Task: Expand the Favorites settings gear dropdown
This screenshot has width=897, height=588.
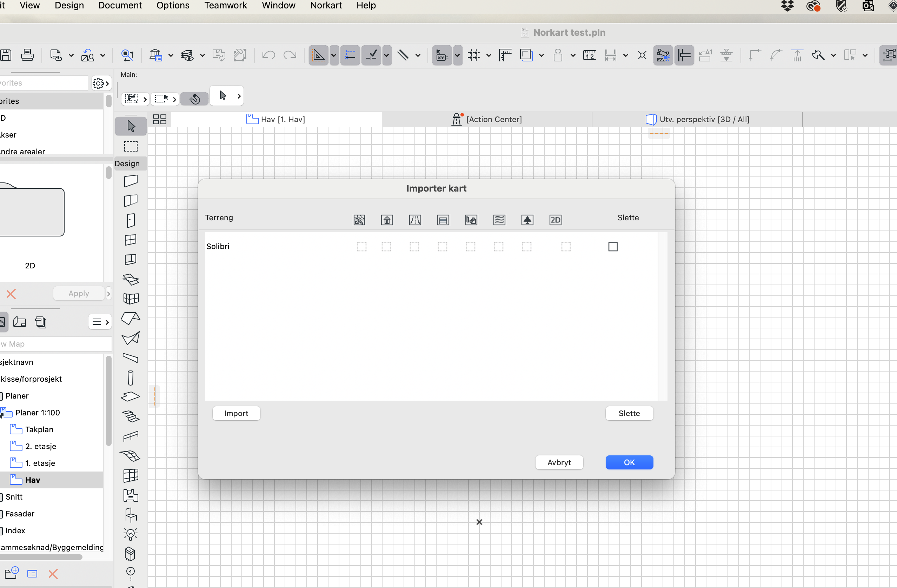Action: pos(101,83)
